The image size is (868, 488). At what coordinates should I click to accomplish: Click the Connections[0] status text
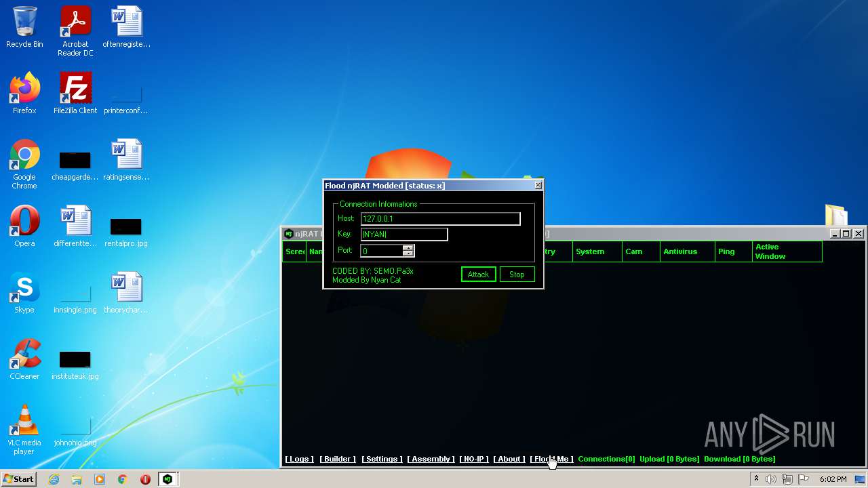606,459
